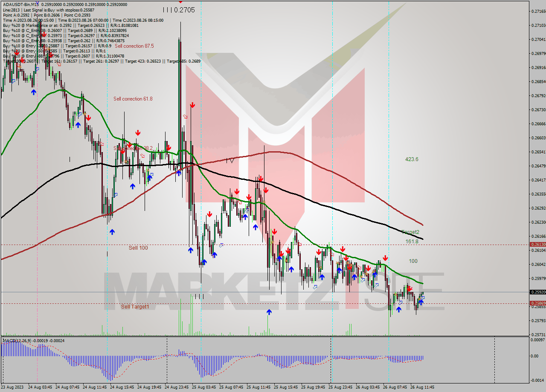The image size is (546, 392).
Task: Select the 'Sell correction 87.5' label
Action: tap(134, 46)
